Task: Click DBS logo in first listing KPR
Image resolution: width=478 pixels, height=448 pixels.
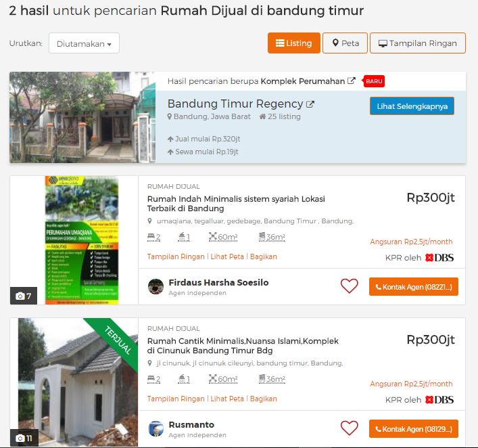Action: pyautogui.click(x=439, y=258)
